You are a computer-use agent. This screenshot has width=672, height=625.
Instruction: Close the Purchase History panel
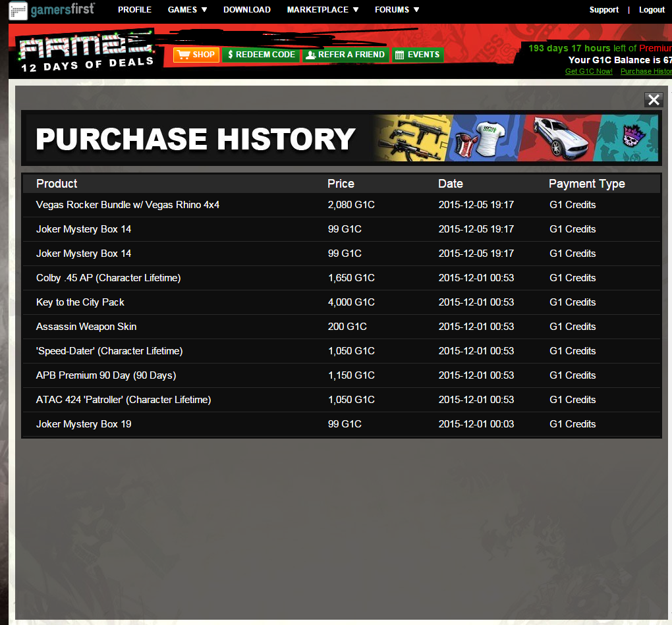point(654,100)
